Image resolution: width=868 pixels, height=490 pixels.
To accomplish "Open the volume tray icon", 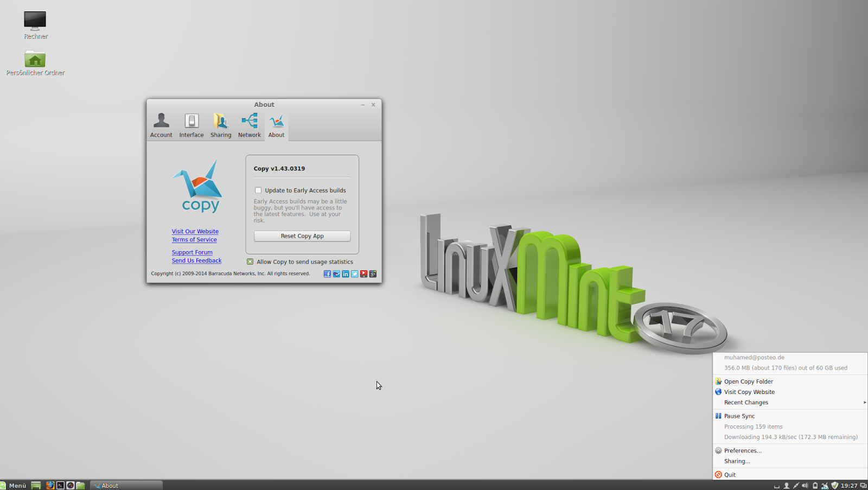I will tap(805, 486).
